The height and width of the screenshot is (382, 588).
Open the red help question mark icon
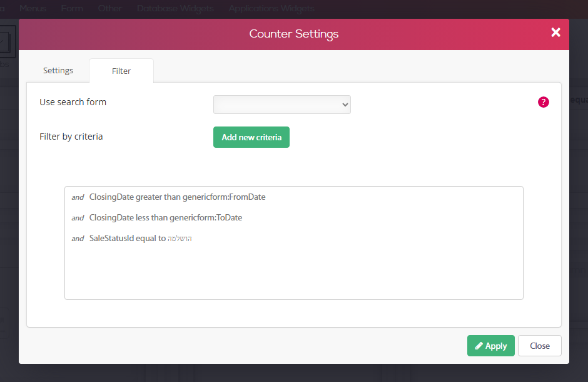click(x=544, y=102)
